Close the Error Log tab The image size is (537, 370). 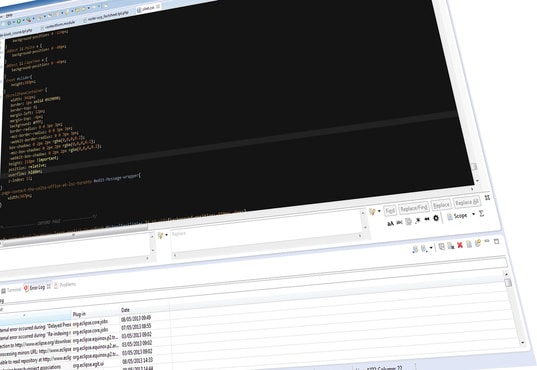[x=49, y=286]
